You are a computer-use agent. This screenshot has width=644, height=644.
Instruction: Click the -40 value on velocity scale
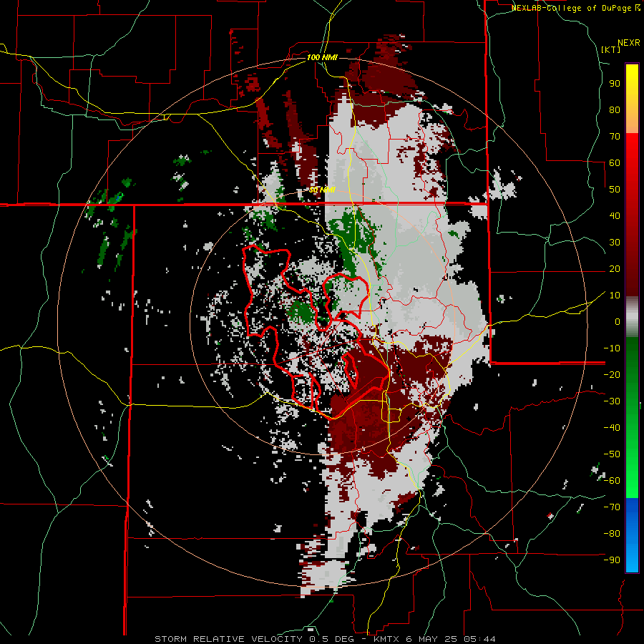612,428
